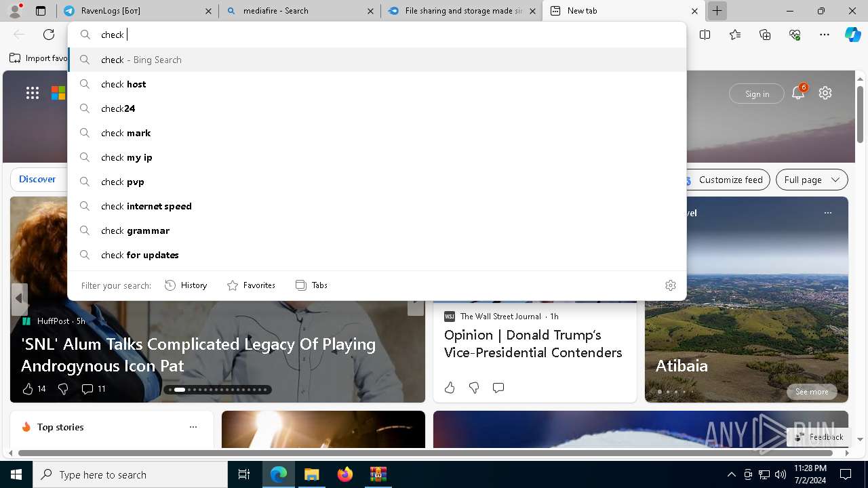Open the app launcher grid icon
The height and width of the screenshot is (488, 868).
point(33,93)
